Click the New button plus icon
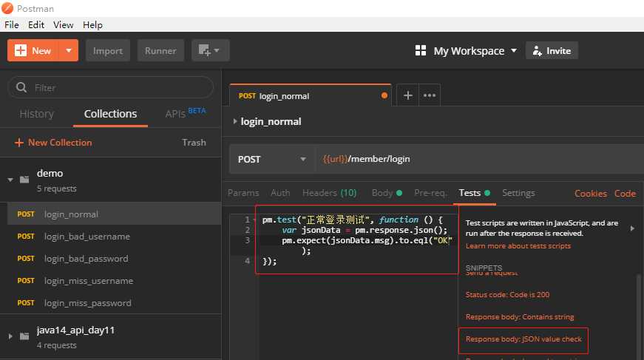This screenshot has height=360, width=644. (x=21, y=50)
